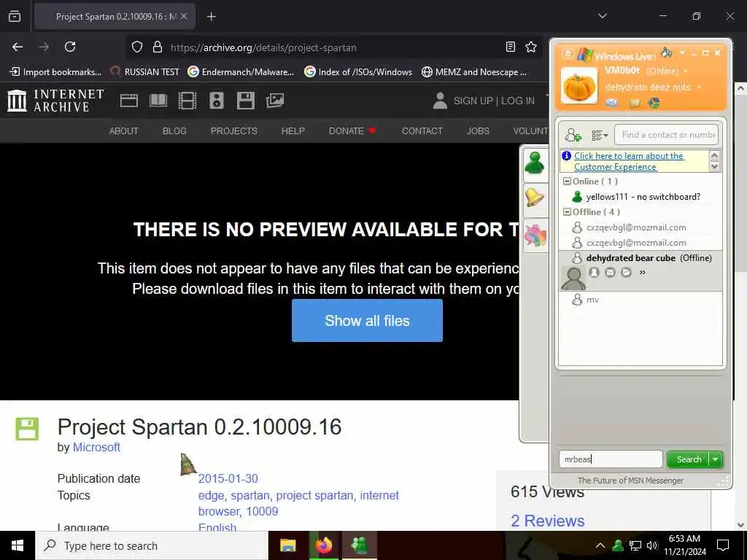
Task: Open the 2 Reviews link
Action: point(547,521)
